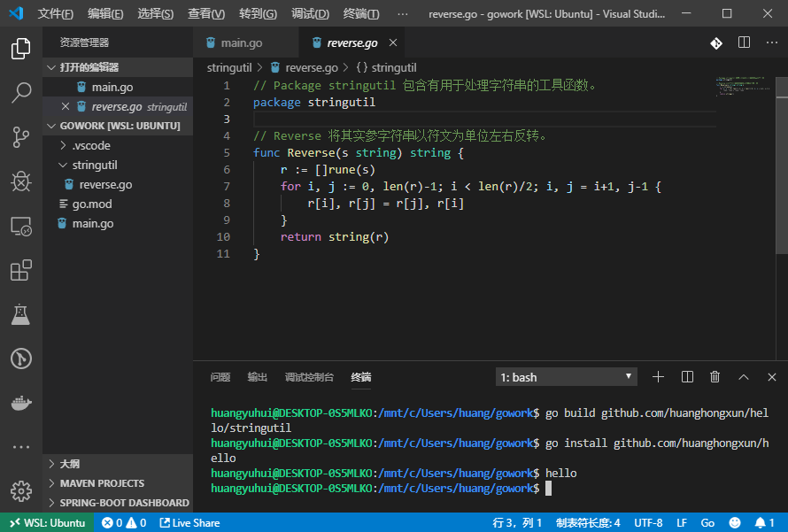This screenshot has width=788, height=532.
Task: Click WSL: Ubuntu remote indicator
Action: point(47,523)
